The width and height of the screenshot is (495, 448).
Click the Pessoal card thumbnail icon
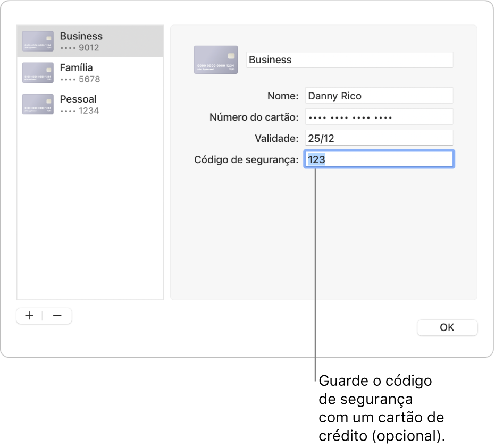(38, 104)
